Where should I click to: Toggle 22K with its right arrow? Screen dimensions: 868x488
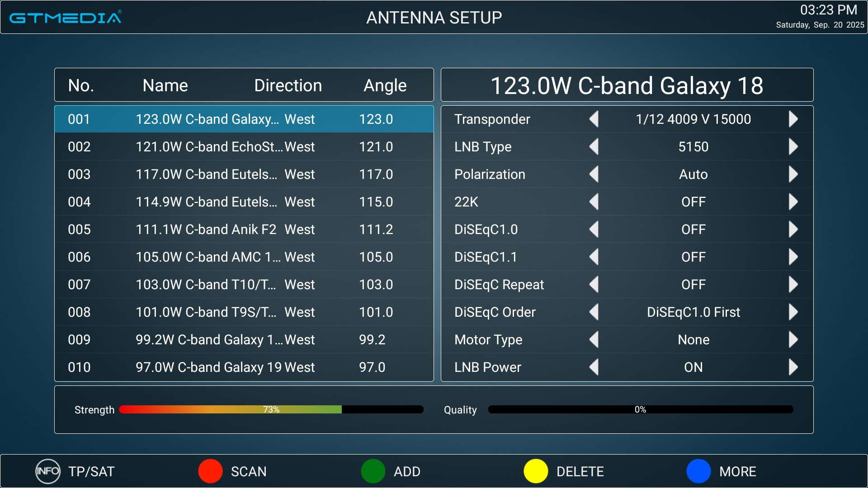(793, 202)
